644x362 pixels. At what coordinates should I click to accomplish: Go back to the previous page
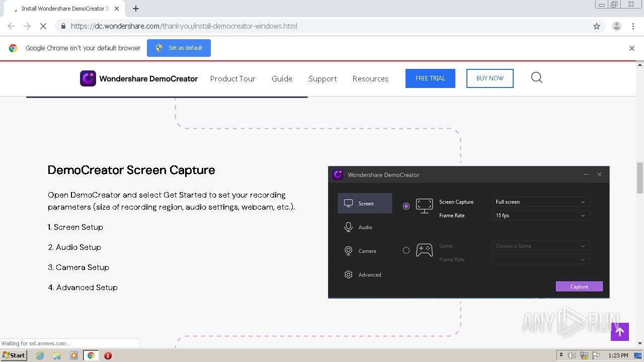coord(11,26)
